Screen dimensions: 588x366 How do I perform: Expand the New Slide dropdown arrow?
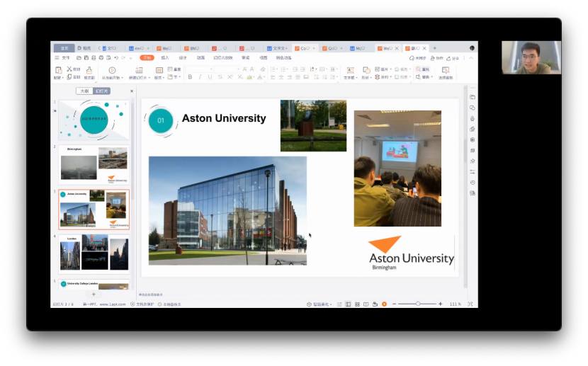point(149,78)
